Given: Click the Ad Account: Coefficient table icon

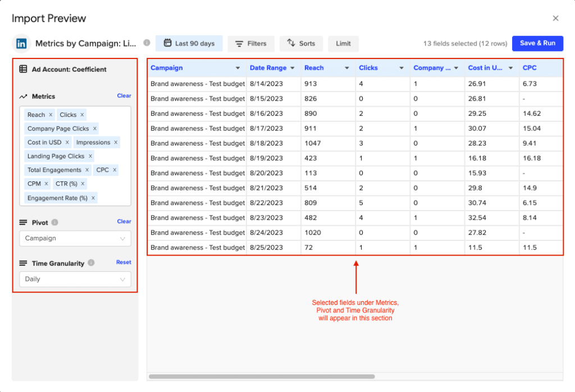Looking at the screenshot, I should 23,69.
